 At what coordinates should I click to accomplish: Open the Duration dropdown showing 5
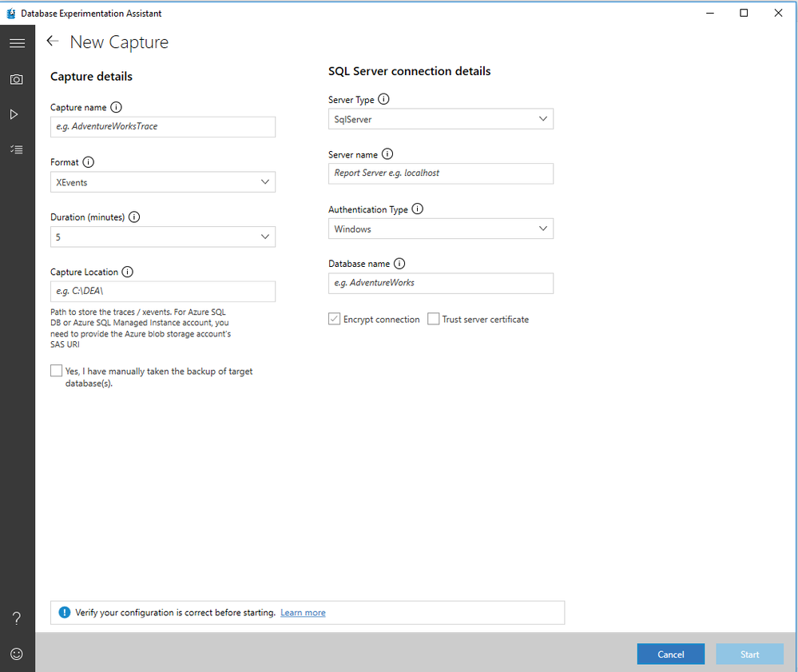tap(163, 237)
